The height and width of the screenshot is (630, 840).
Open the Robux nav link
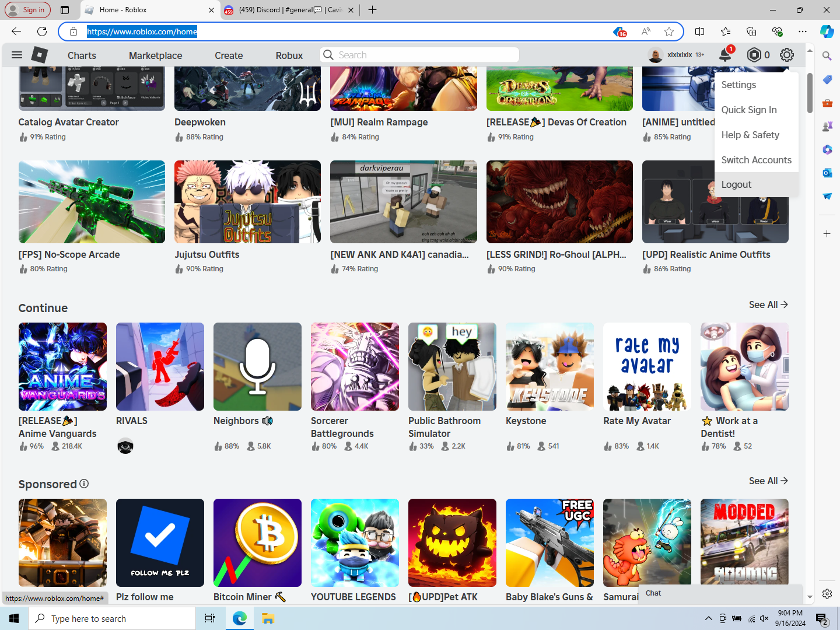coord(289,55)
